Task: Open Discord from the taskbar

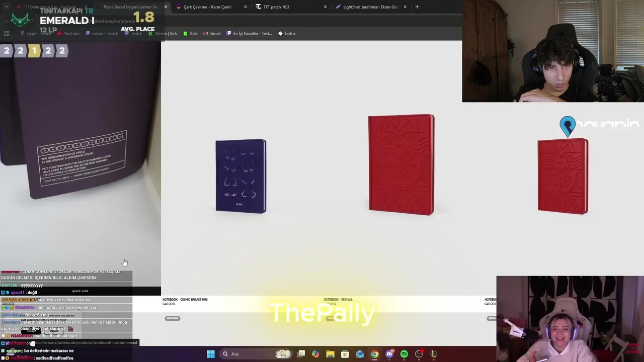Action: pyautogui.click(x=389, y=354)
